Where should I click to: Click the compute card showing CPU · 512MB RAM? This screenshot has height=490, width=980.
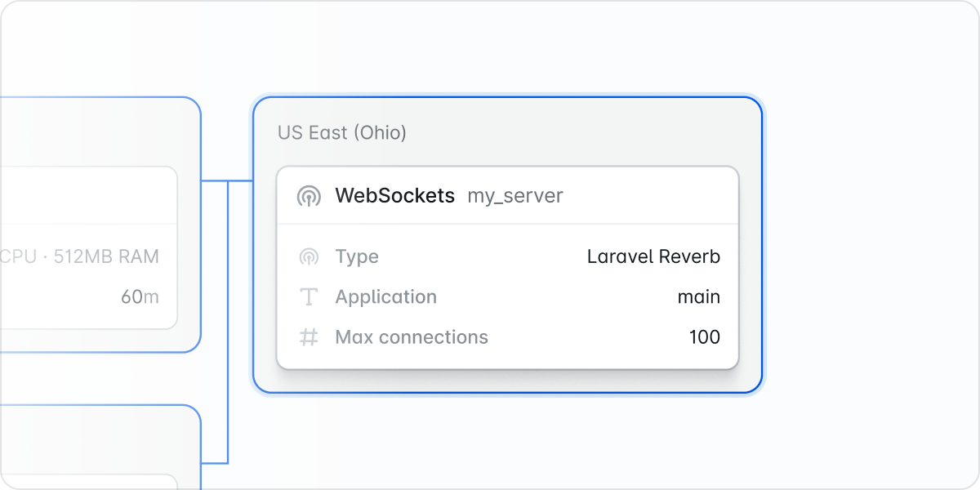(x=90, y=245)
